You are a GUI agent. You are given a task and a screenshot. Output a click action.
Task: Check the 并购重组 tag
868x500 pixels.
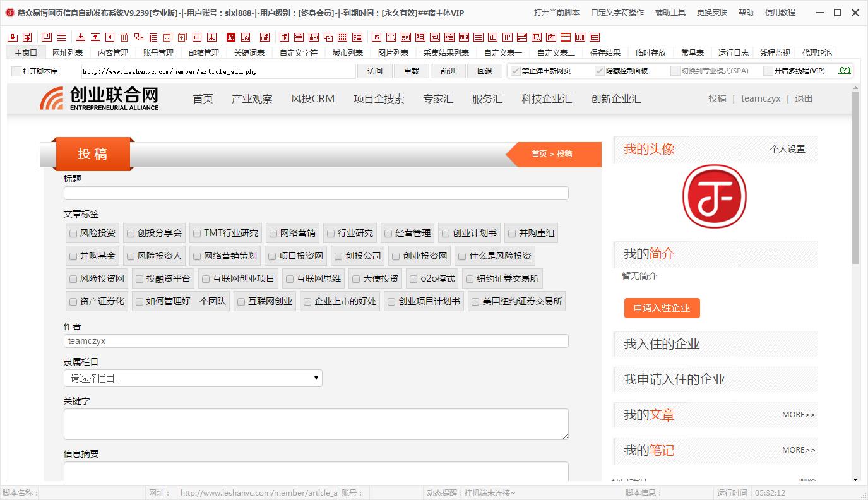click(512, 234)
